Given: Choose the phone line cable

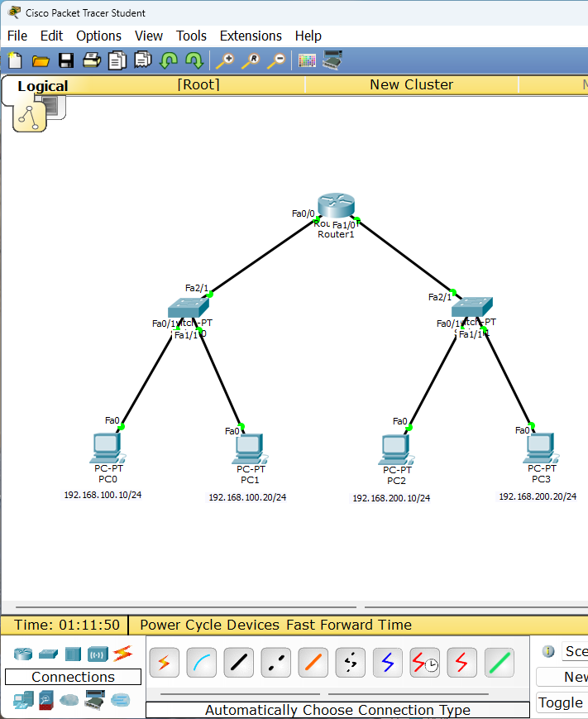Looking at the screenshot, I should tap(350, 663).
